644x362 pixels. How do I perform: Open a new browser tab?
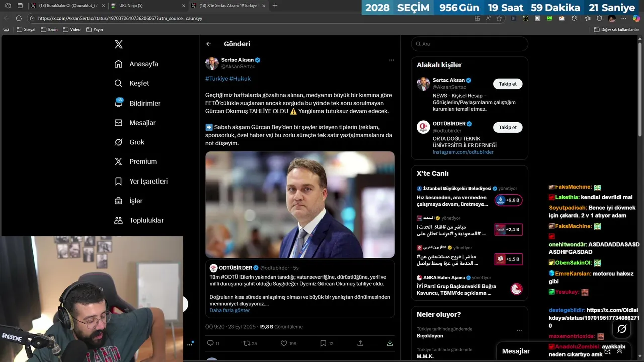click(x=275, y=6)
